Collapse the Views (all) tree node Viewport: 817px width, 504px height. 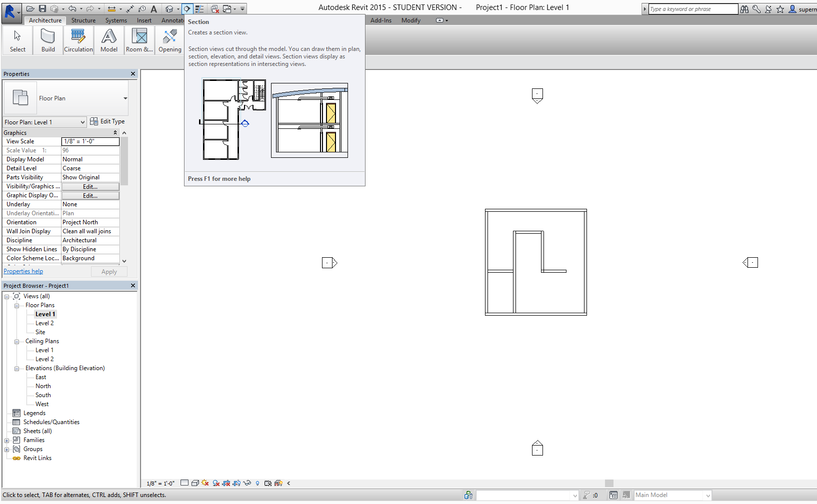click(7, 297)
